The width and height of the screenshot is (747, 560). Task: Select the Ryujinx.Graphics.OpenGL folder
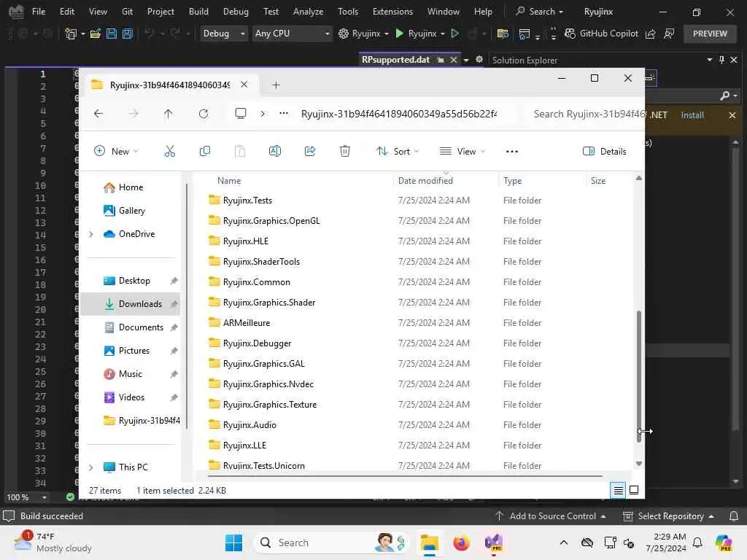click(271, 221)
